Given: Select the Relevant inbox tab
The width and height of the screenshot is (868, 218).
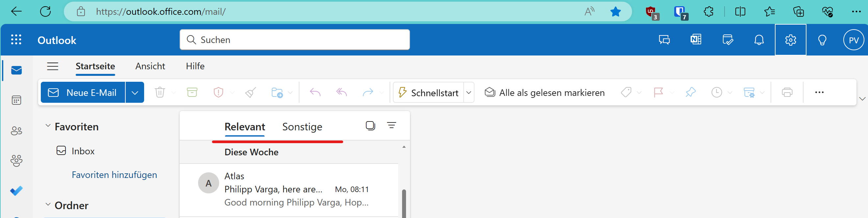Looking at the screenshot, I should [244, 127].
